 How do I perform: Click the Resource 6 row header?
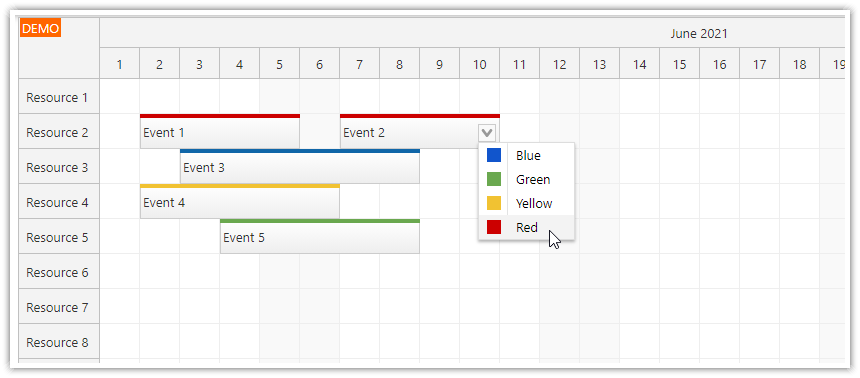point(59,272)
